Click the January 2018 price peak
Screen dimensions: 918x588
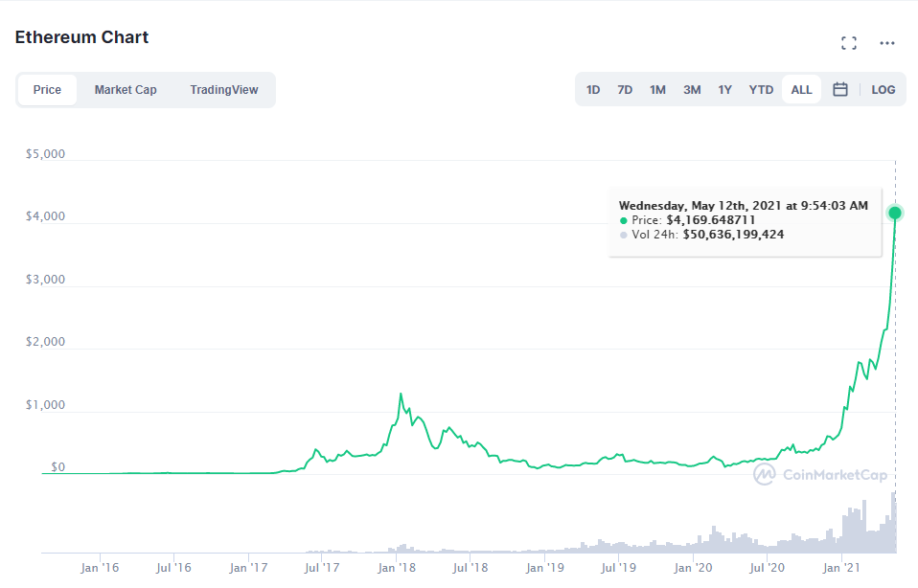click(402, 395)
